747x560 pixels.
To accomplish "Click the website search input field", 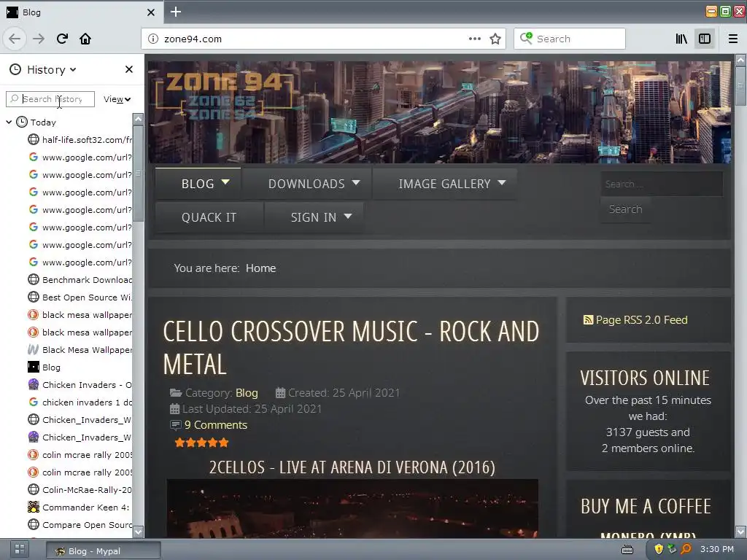I will click(662, 184).
